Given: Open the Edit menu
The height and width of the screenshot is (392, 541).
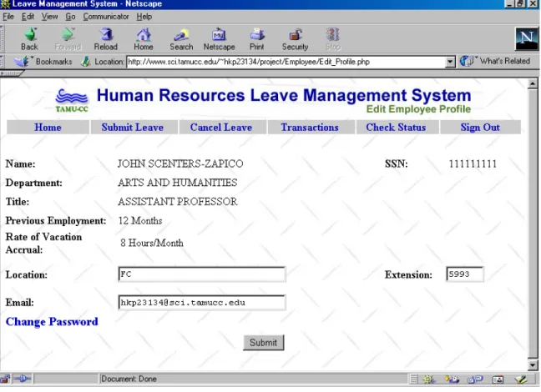Looking at the screenshot, I should pos(28,17).
